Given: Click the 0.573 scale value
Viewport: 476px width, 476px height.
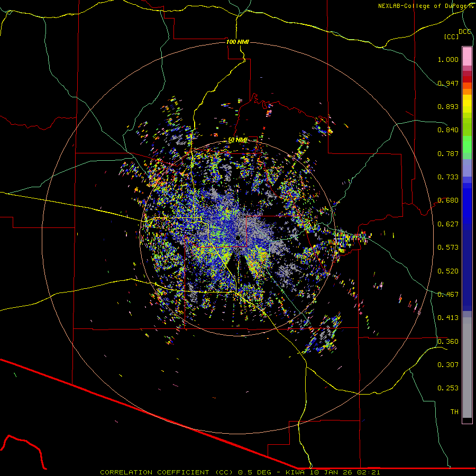Looking at the screenshot, I should (x=448, y=247).
